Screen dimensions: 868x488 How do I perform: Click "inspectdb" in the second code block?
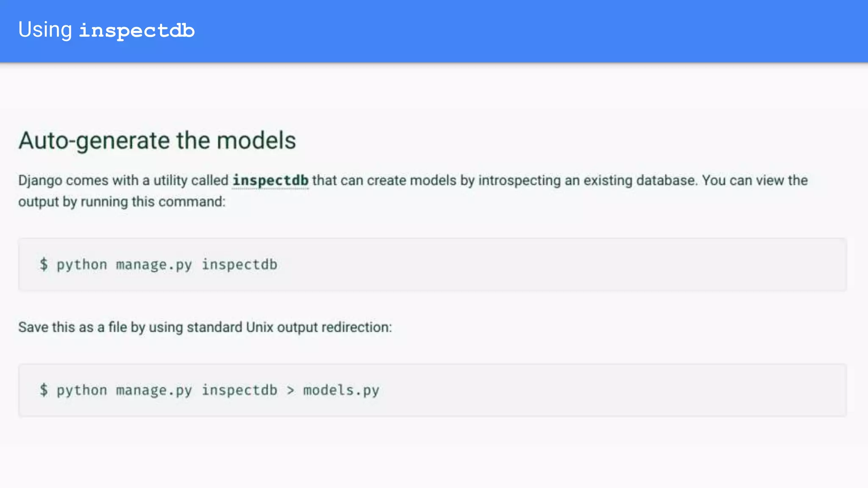pyautogui.click(x=239, y=390)
